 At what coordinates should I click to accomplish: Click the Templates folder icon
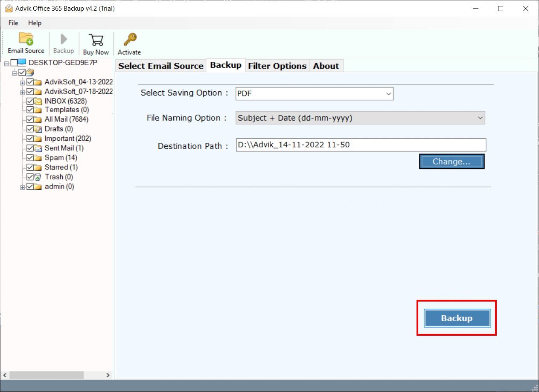click(x=38, y=110)
